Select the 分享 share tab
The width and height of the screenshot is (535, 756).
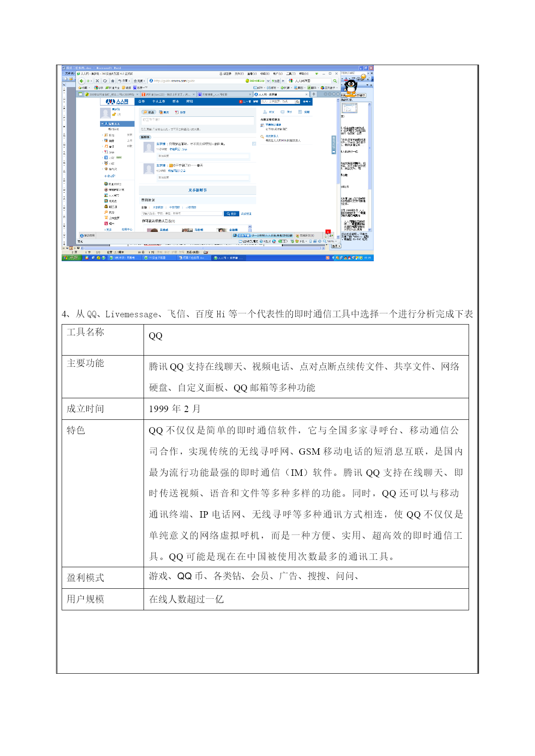pos(180,112)
